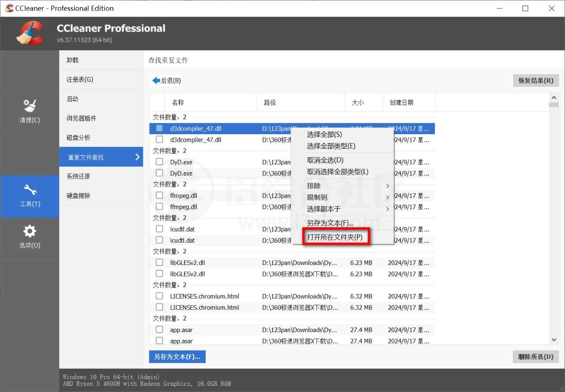Tick app.asar checkbox in D:\123pan row
This screenshot has width=565, height=392.
[x=159, y=330]
